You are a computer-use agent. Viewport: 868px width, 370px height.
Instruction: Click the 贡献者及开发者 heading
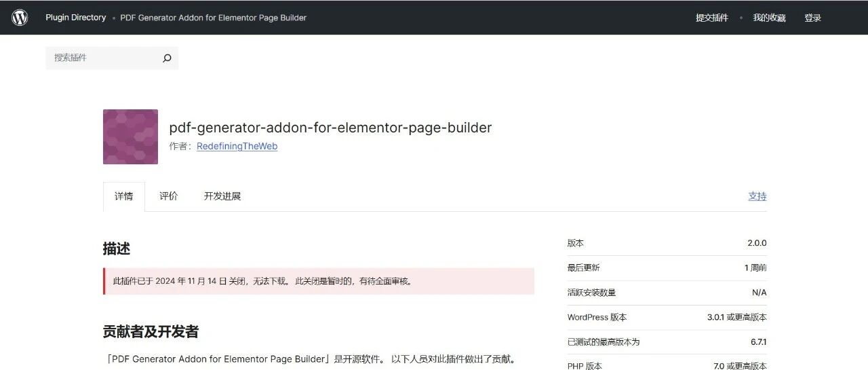click(151, 332)
